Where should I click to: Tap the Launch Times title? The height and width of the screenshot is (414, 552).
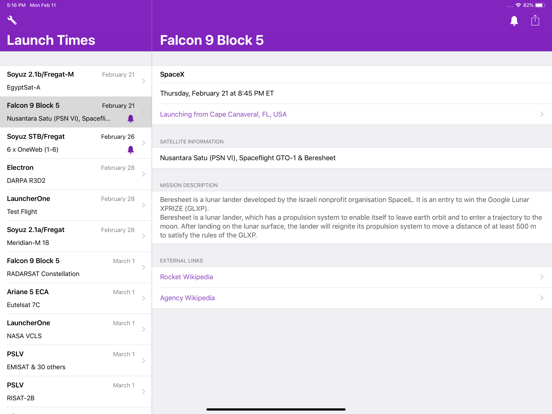pos(51,40)
